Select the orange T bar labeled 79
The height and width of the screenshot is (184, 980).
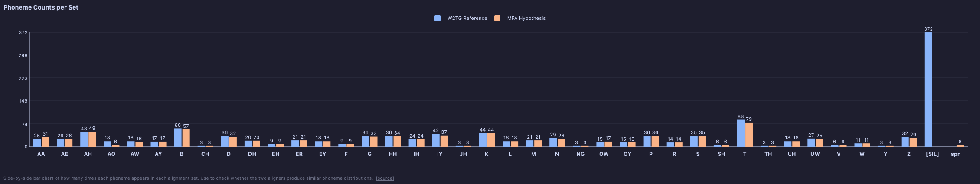pos(749,135)
